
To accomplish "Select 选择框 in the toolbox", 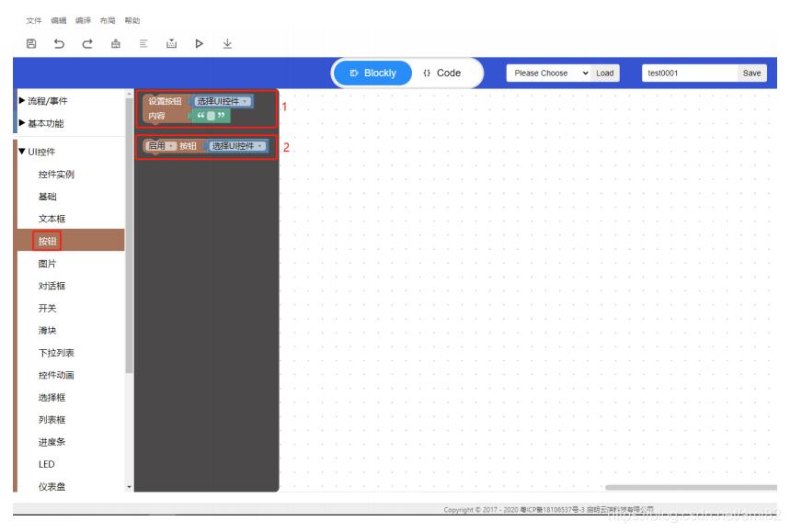I will (x=52, y=398).
